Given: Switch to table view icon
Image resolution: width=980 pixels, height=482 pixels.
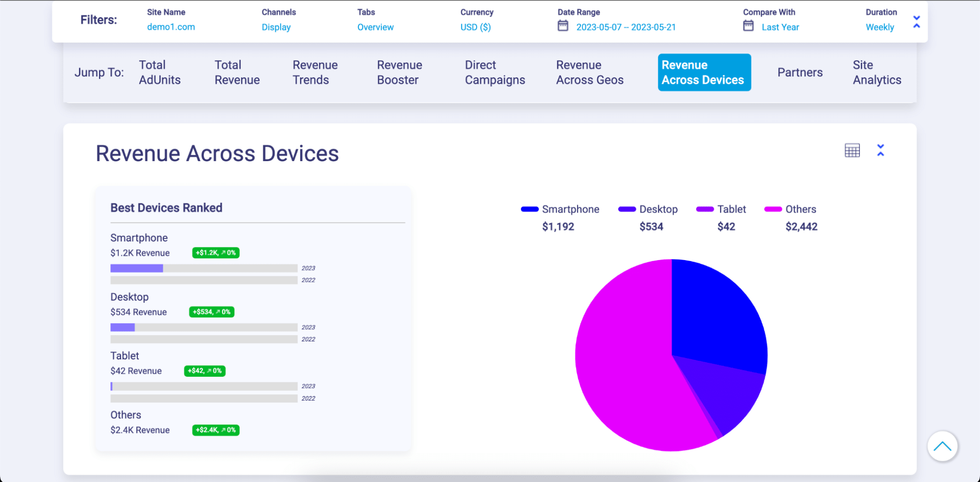Looking at the screenshot, I should coord(852,150).
